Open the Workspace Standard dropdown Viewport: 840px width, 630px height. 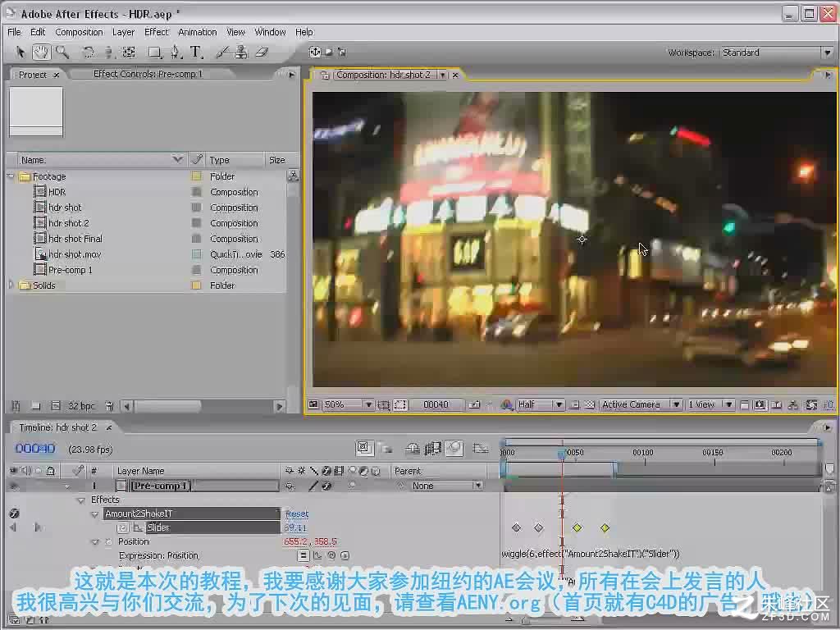tap(776, 52)
